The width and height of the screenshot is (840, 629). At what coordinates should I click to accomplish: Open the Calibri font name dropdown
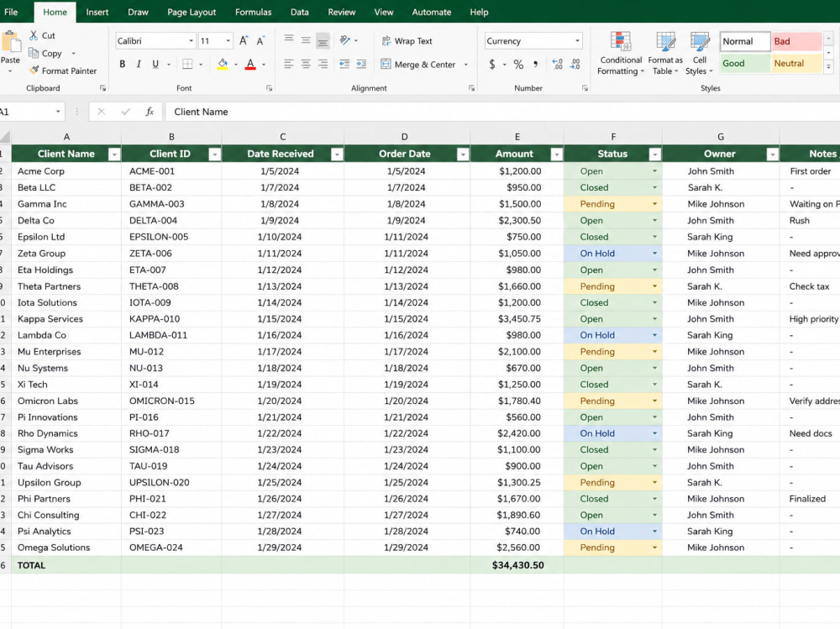pyautogui.click(x=191, y=40)
